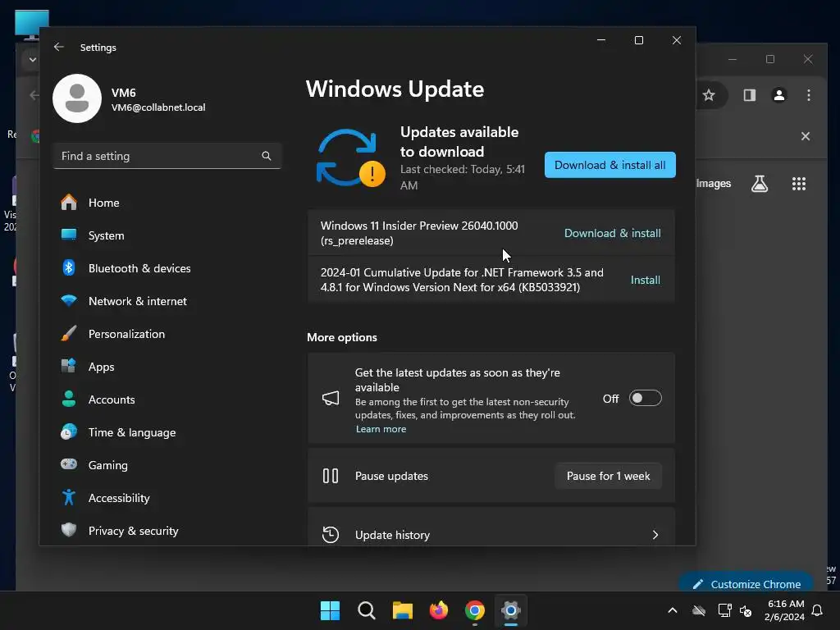Expand Update history chevron

[x=655, y=535]
